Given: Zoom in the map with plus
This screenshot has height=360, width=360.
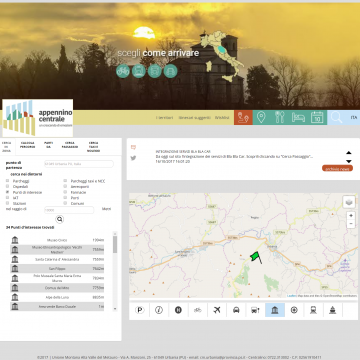Looking at the screenshot, I should click(x=351, y=216).
